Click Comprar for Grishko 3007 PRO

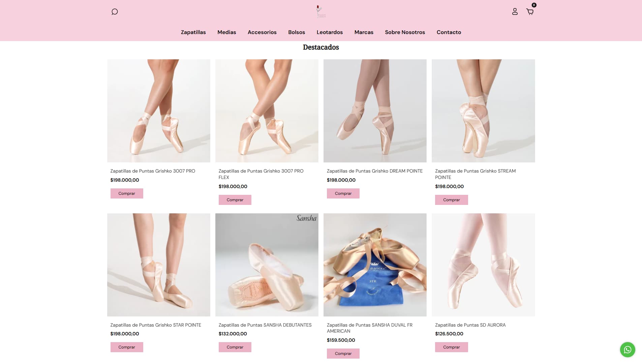point(126,193)
